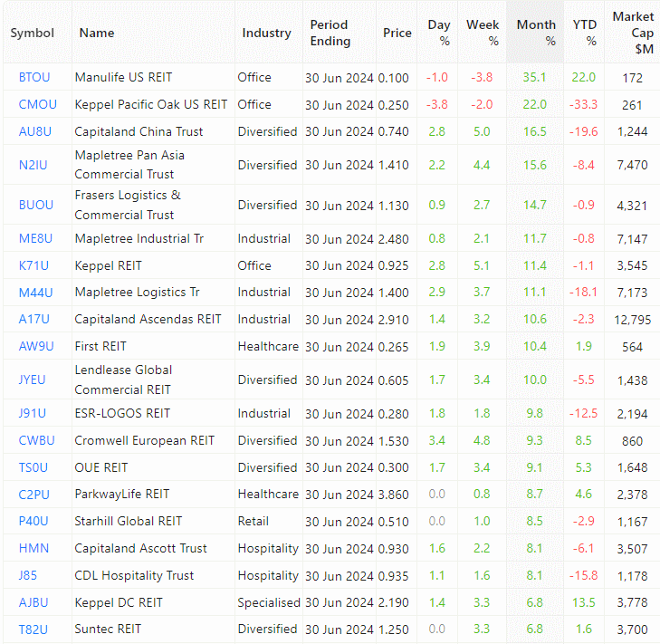Select Lendlease Global Commercial REIT cell
The image size is (660, 644).
(123, 380)
